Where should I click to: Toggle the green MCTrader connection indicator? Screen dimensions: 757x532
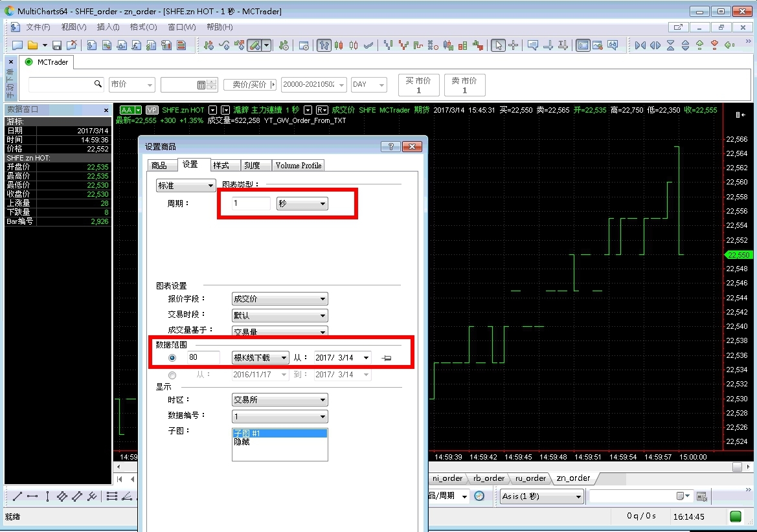(x=28, y=62)
